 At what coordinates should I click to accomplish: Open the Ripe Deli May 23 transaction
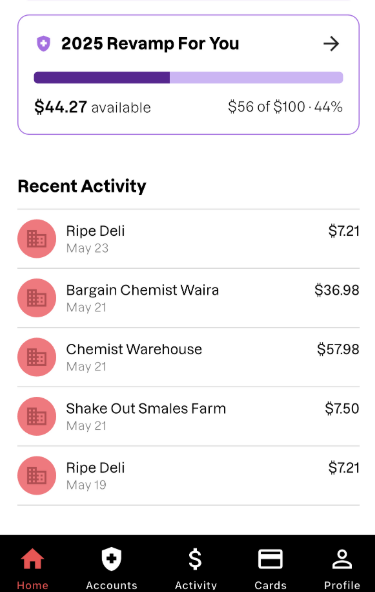point(188,239)
